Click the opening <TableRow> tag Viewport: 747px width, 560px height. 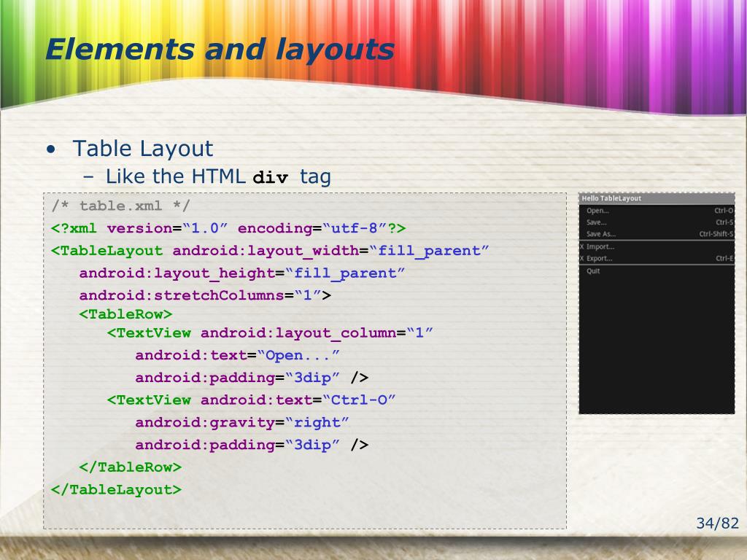[125, 314]
